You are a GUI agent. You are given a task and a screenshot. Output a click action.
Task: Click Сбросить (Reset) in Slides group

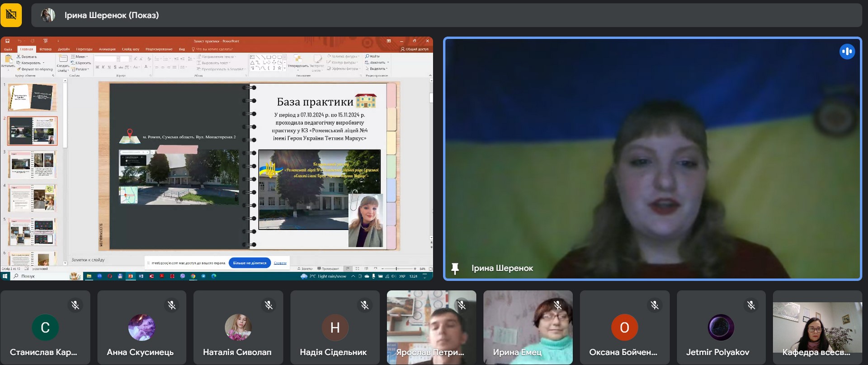81,63
